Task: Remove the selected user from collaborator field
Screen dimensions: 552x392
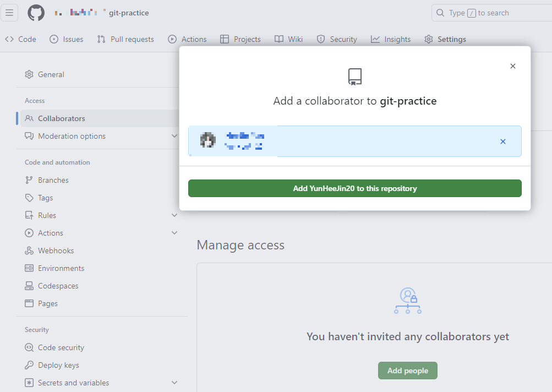Action: [503, 141]
